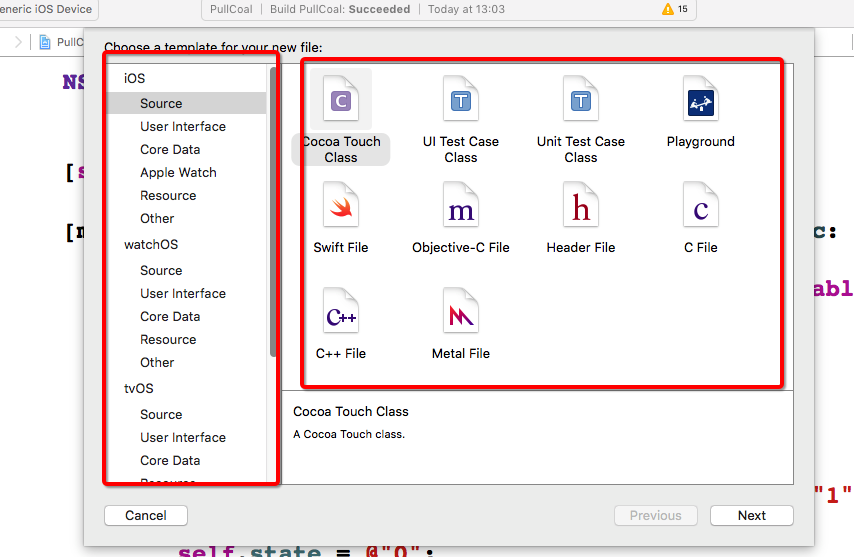Choose the Playground template icon
The image size is (854, 557).
pyautogui.click(x=700, y=99)
